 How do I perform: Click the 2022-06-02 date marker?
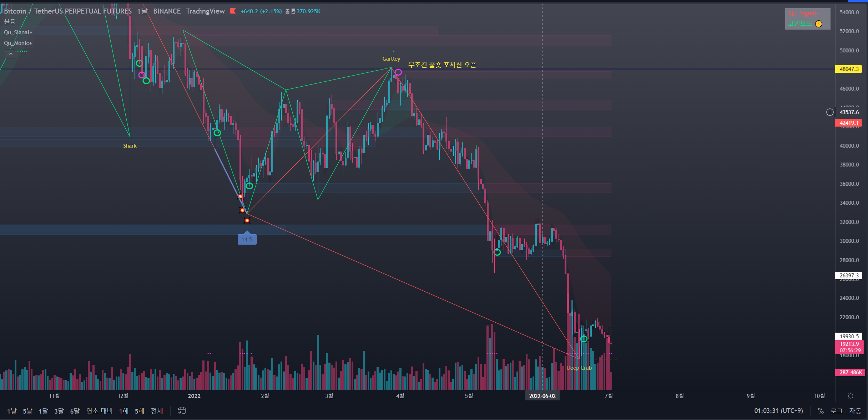542,396
